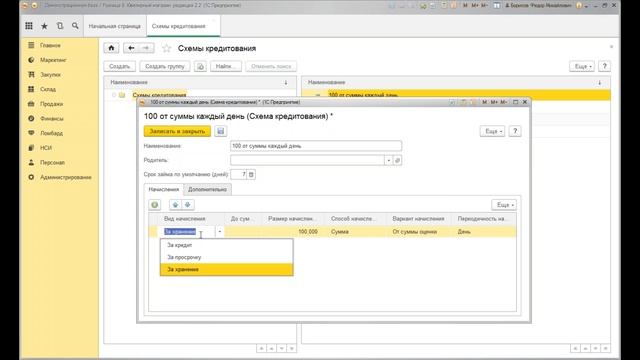
Task: Go back with the left arrow
Action: [x=131, y=48]
